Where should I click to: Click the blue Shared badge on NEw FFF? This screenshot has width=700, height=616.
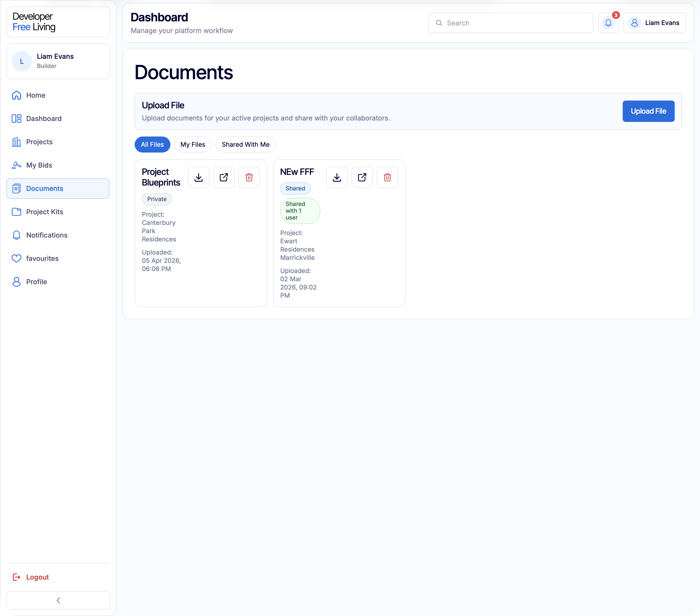(295, 188)
